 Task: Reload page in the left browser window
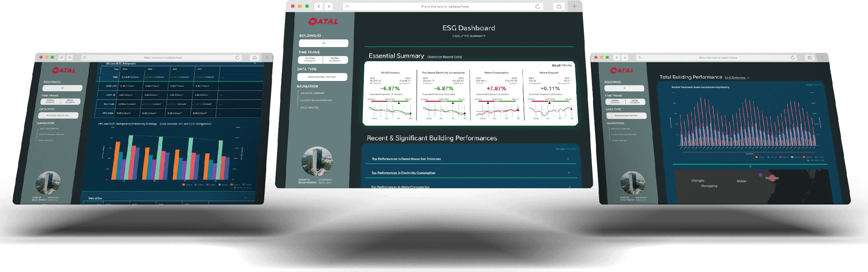click(x=238, y=58)
